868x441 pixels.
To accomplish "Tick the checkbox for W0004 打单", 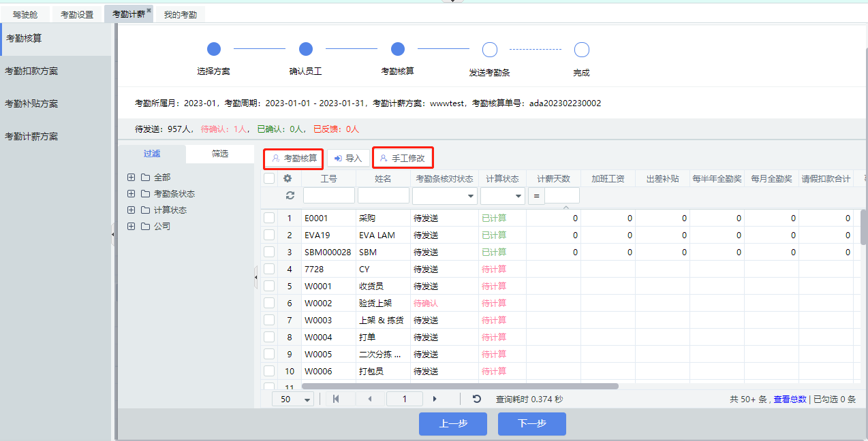I will tap(269, 337).
